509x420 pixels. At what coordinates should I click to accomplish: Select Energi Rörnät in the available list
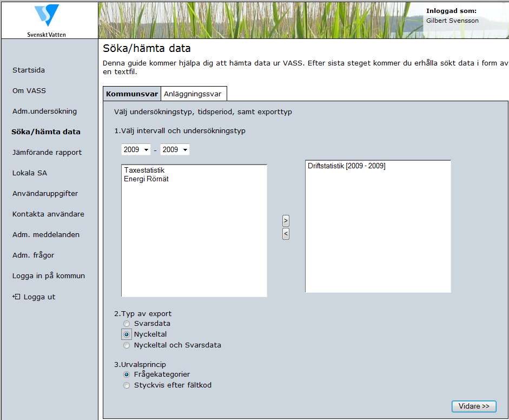[146, 179]
